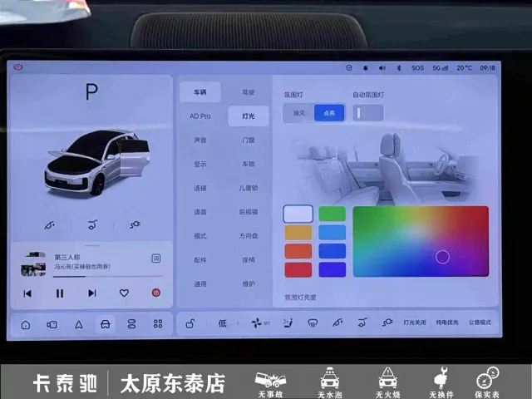Tap the trunk open icon in the quick bar
This screenshot has height=399, width=532.
[x=362, y=323]
